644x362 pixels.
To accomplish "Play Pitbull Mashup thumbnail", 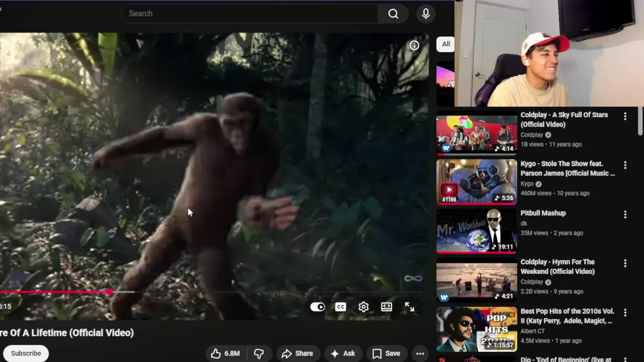I will pyautogui.click(x=476, y=231).
